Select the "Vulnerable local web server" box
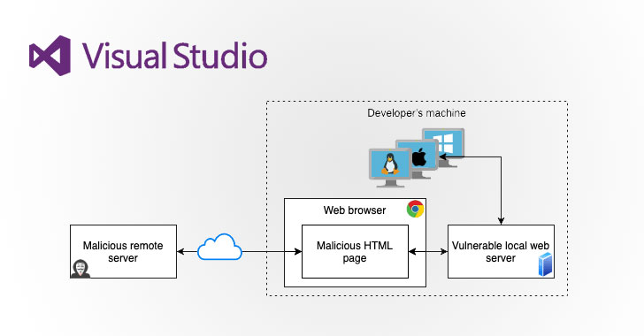 click(x=501, y=251)
